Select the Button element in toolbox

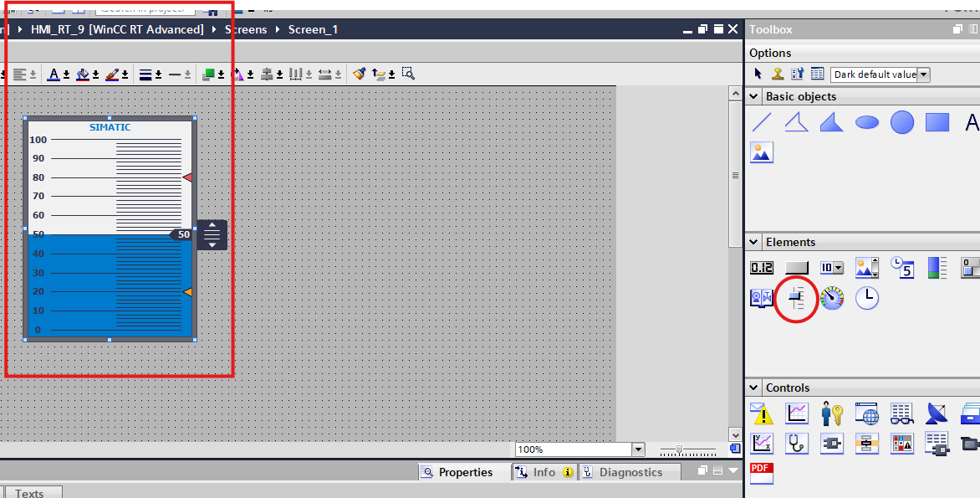[796, 268]
